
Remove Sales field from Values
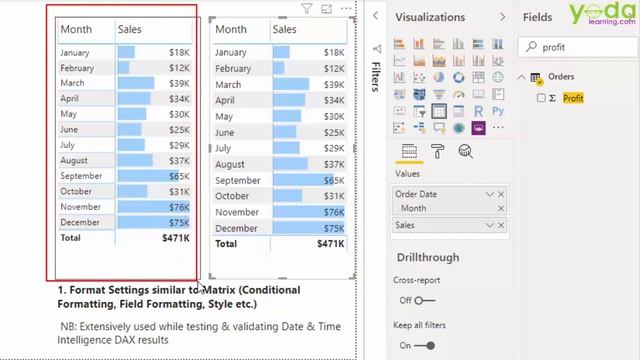tap(501, 225)
